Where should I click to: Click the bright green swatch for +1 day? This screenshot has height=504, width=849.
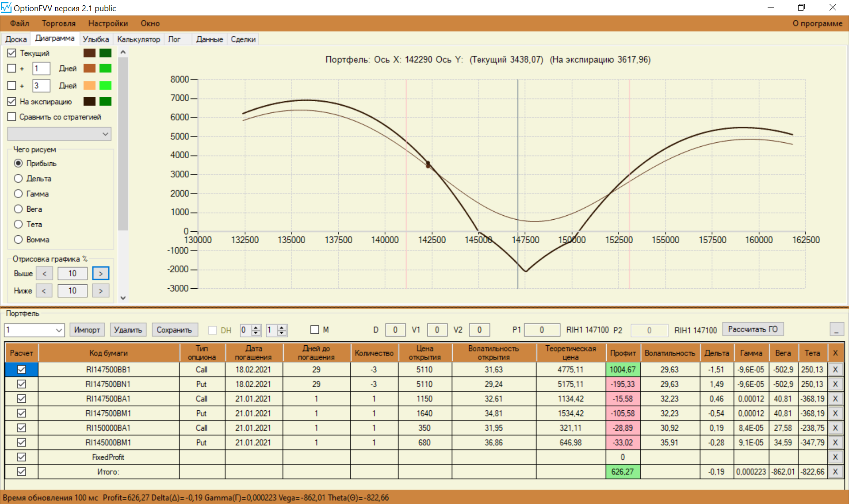click(105, 69)
